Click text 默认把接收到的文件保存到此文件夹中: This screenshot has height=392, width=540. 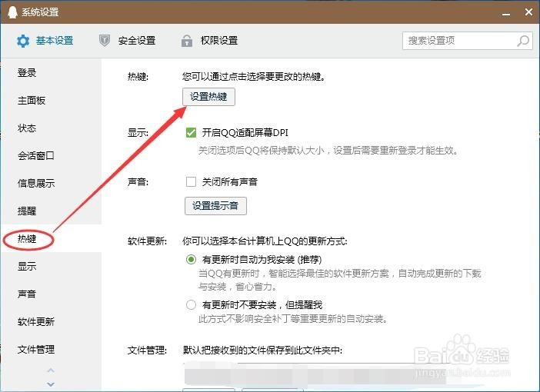[262, 350]
